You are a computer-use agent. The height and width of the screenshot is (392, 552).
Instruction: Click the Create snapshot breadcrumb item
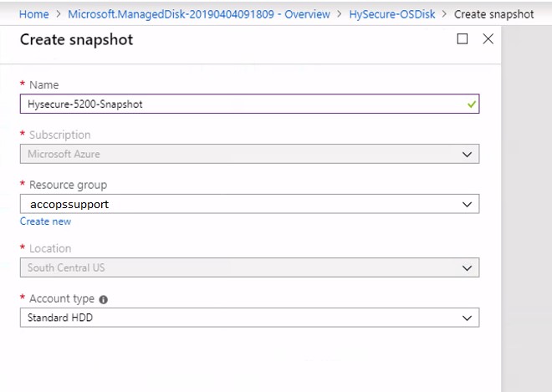tap(493, 14)
